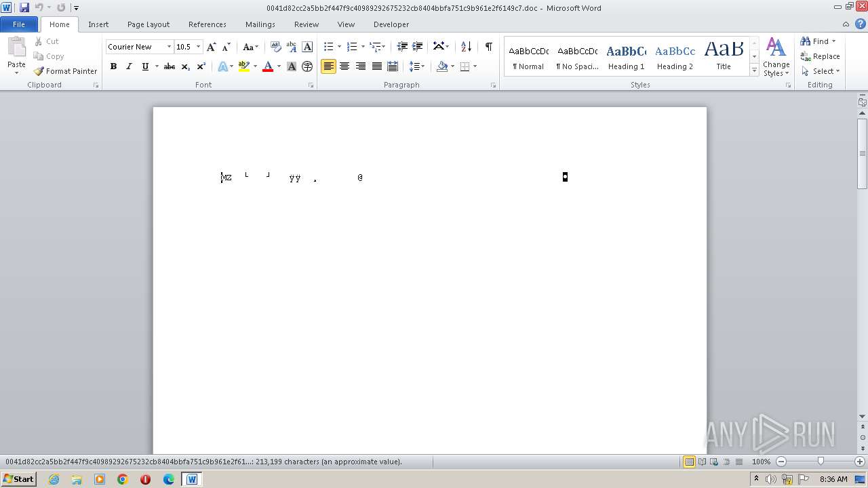Open Word Help question mark icon

point(861,24)
